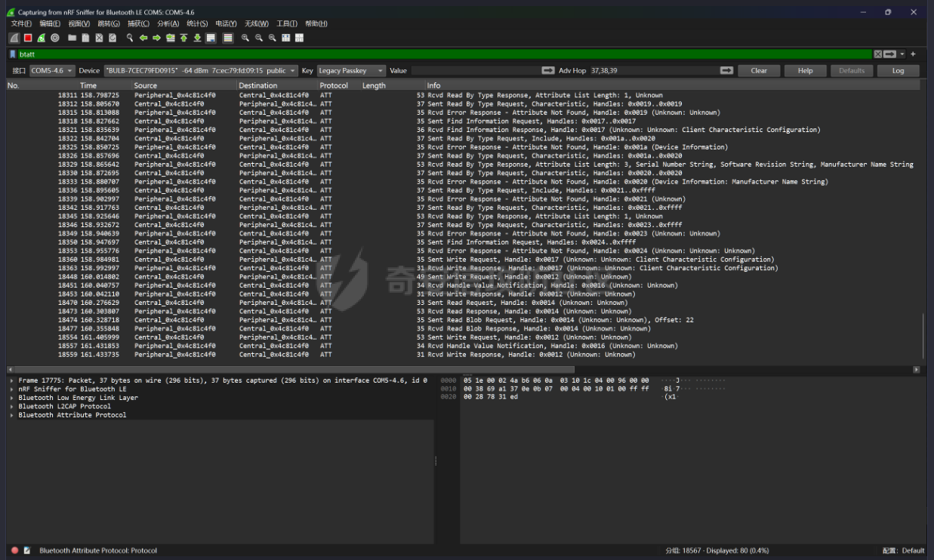
Task: Open the find packet magnifier
Action: pyautogui.click(x=130, y=38)
